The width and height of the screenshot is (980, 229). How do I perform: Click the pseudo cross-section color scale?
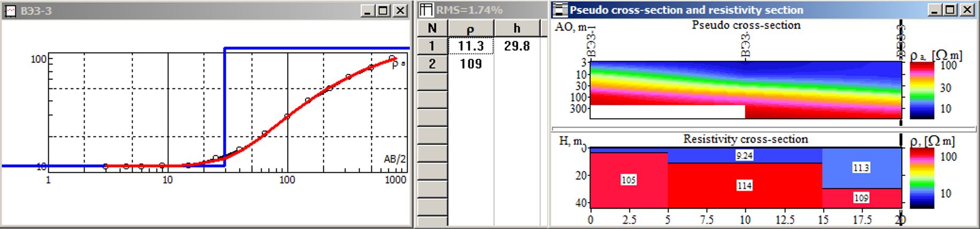(x=921, y=90)
